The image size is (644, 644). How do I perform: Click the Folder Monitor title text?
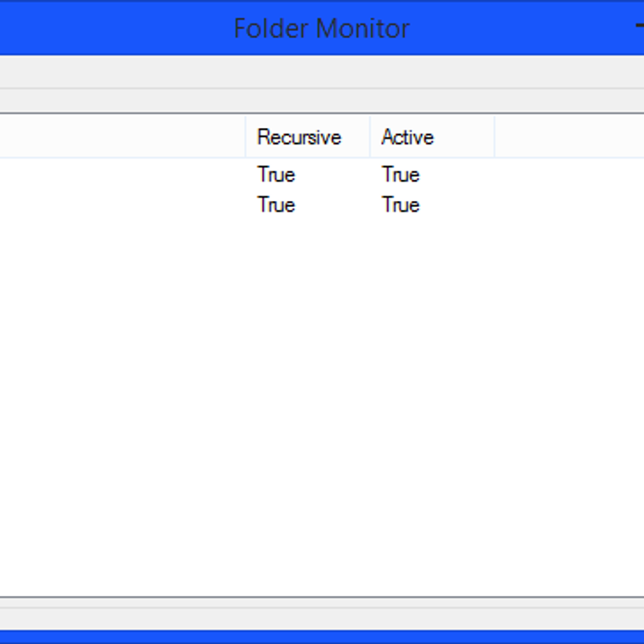(x=321, y=28)
